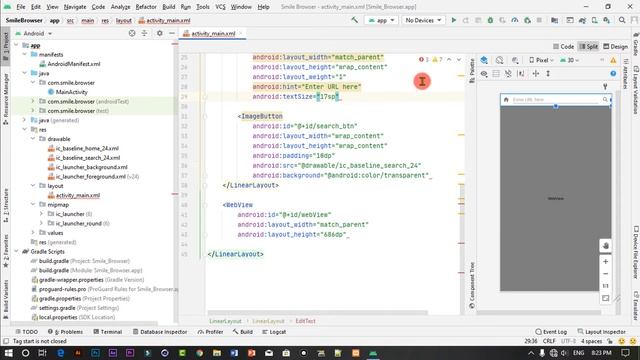The height and width of the screenshot is (360, 640).
Task: Click the EditText breadcrumb
Action: [305, 321]
